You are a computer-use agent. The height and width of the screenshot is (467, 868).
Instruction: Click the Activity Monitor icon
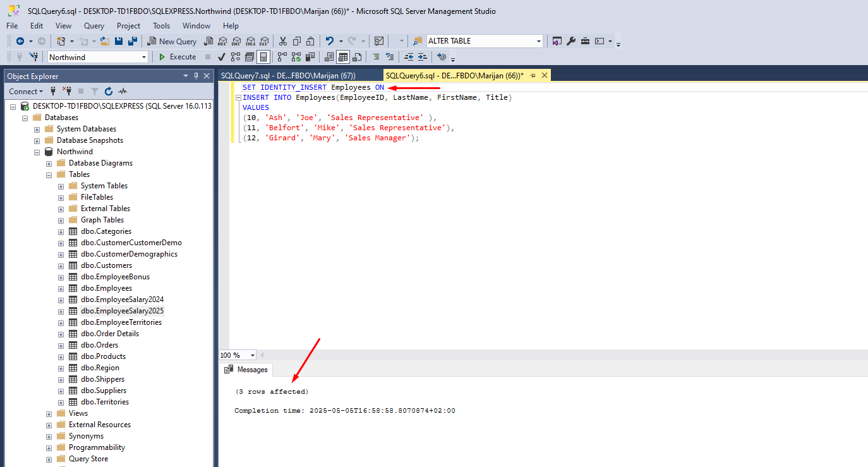pyautogui.click(x=378, y=41)
